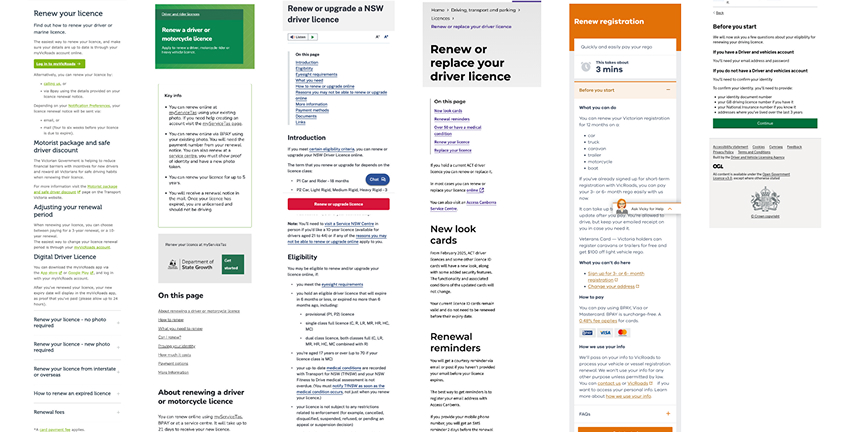Open 'Accessibility statement' footer link
This screenshot has width=855, height=433.
[x=730, y=147]
